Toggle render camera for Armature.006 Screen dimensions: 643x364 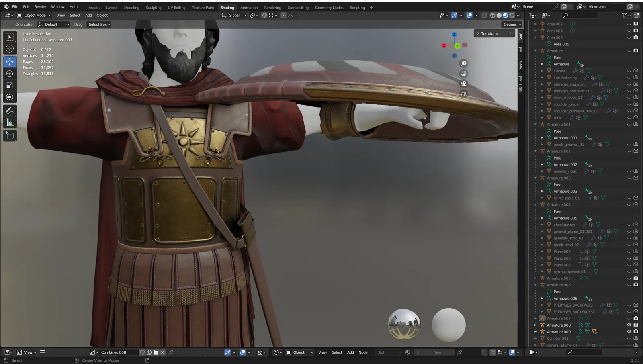(636, 285)
